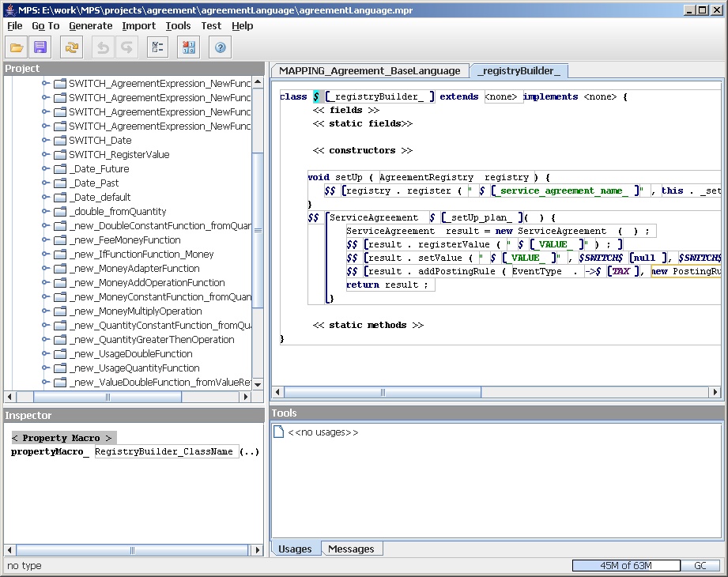Switch to the MAPPING_Agreement_BaseLanguage tab
The width and height of the screenshot is (728, 577).
click(x=369, y=71)
